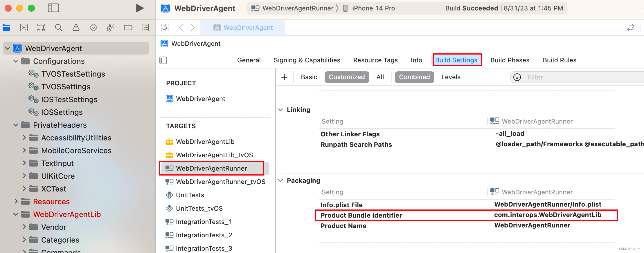Open the related items grid icon
644x253 pixels.
coord(165,28)
